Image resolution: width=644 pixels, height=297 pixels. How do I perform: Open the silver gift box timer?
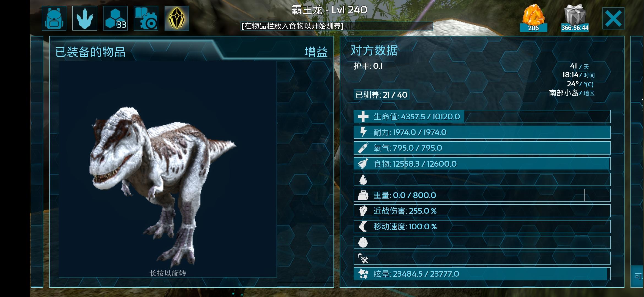point(575,18)
